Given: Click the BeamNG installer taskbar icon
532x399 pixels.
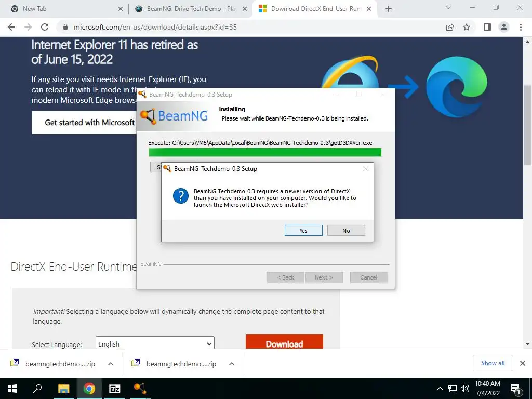Looking at the screenshot, I should pos(140,389).
